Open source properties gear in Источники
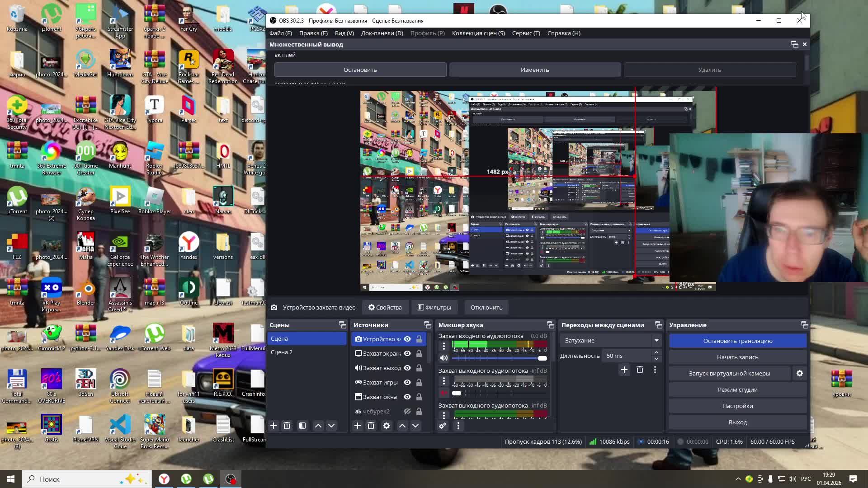This screenshot has width=868, height=488. pos(387,426)
